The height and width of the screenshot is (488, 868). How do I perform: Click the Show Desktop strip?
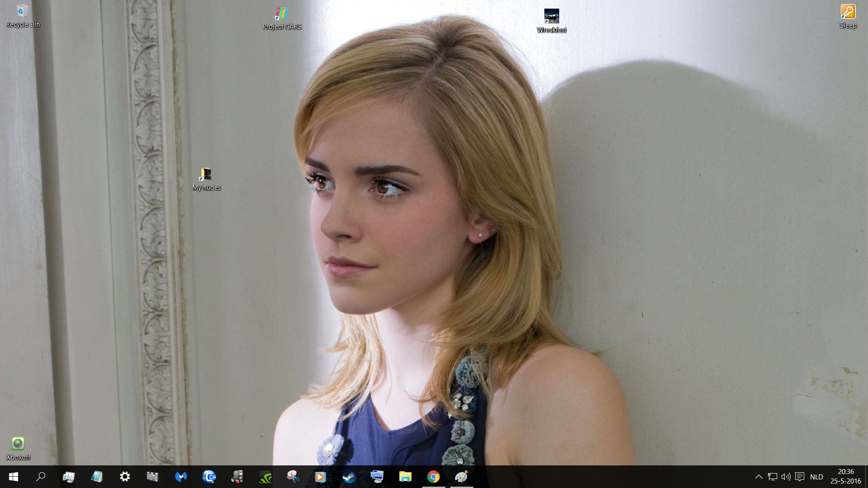click(866, 477)
